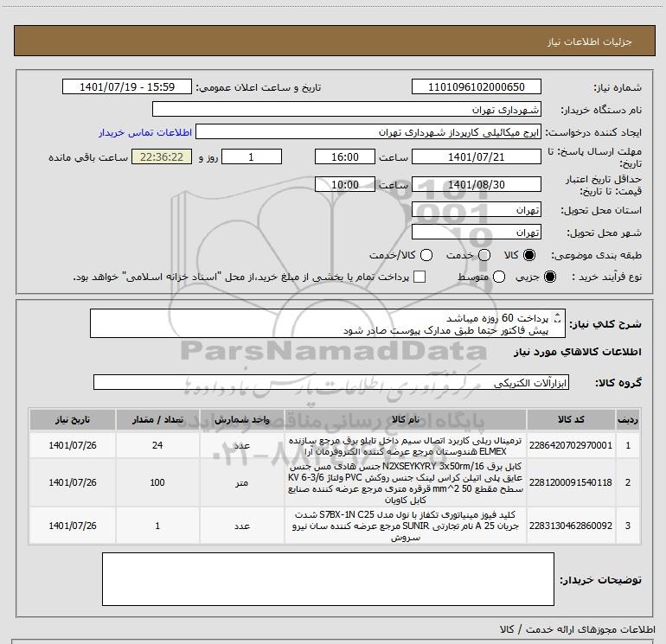This screenshot has height=644, width=666.
Task: Click the general description text area
Action: point(328,323)
